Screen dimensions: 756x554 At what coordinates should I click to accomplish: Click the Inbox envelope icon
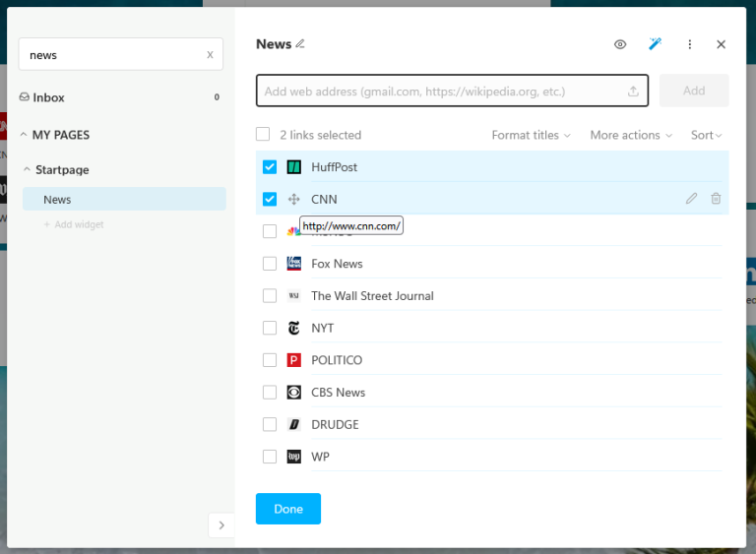point(24,97)
